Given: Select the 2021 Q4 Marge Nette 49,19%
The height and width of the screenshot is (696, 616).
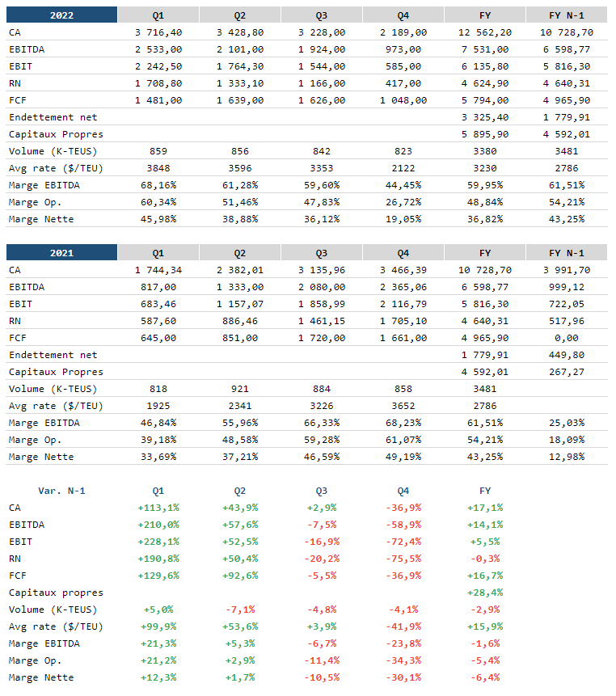Looking at the screenshot, I should point(403,457).
